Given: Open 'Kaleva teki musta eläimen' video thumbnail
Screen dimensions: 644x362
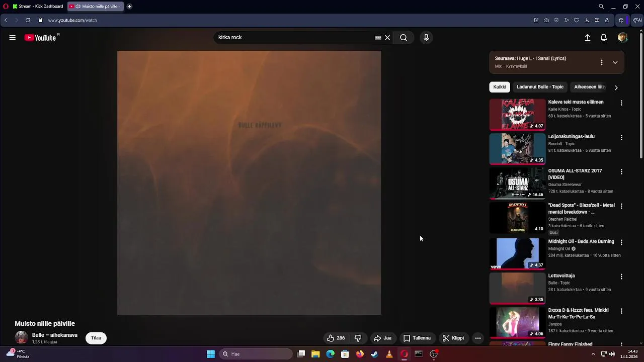Looking at the screenshot, I should tap(517, 115).
